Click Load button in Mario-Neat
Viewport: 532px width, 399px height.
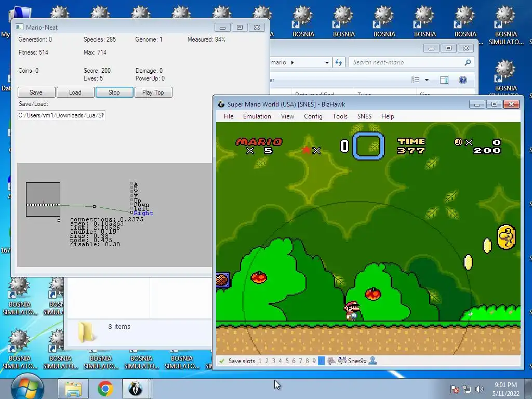pos(75,92)
